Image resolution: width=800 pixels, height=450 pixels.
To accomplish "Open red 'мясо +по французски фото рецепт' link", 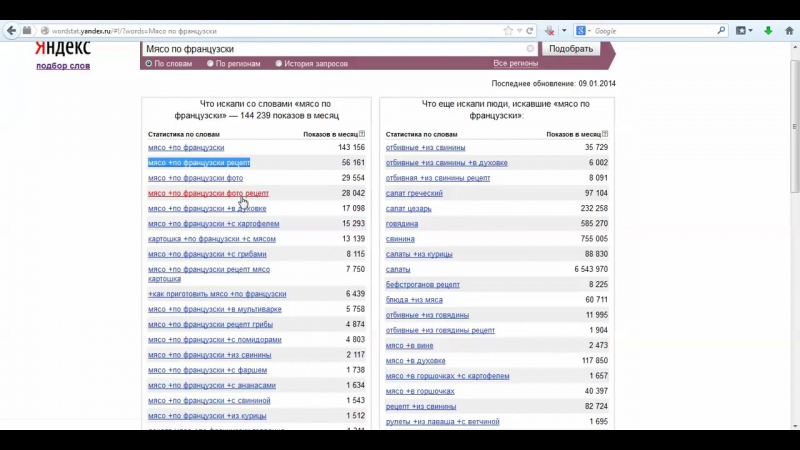I will (208, 193).
